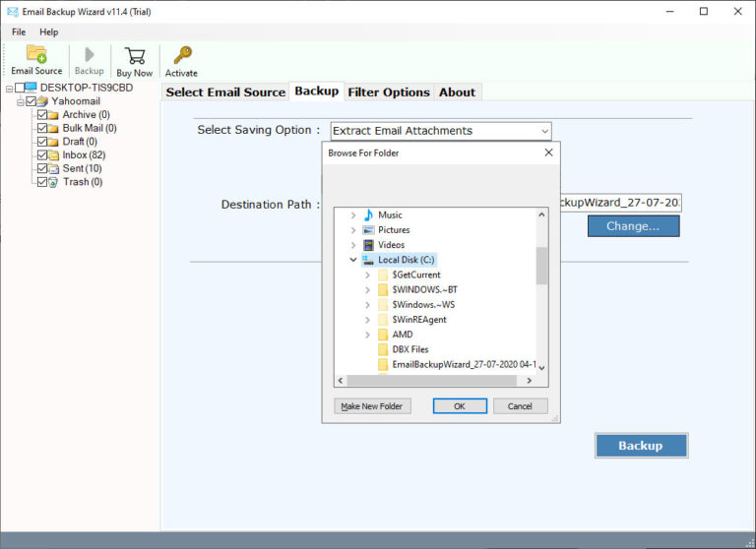Click the horizontal scrollbar thumb in folder tree

431,381
